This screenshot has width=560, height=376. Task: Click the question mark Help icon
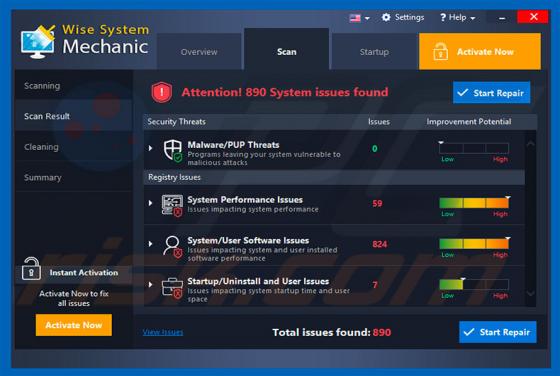[443, 17]
